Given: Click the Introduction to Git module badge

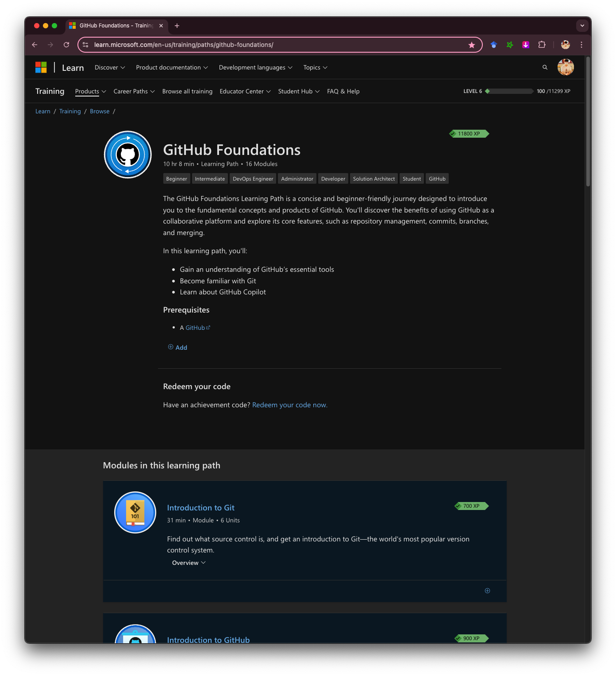Looking at the screenshot, I should tap(135, 513).
